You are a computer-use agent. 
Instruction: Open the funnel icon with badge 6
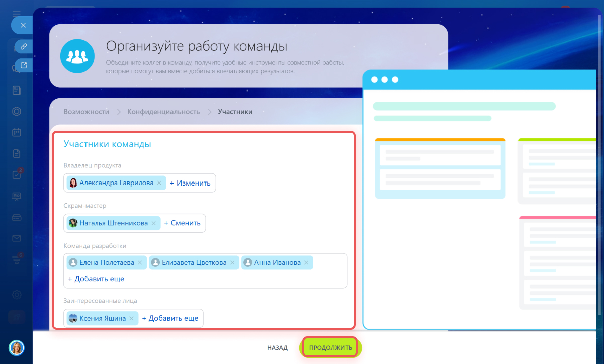point(17,259)
